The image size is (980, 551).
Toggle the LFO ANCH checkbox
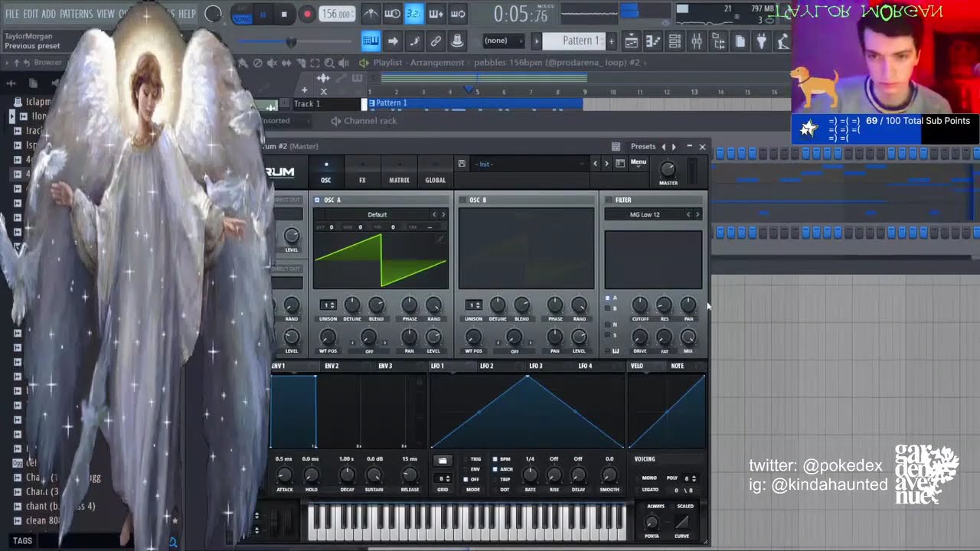tap(495, 469)
